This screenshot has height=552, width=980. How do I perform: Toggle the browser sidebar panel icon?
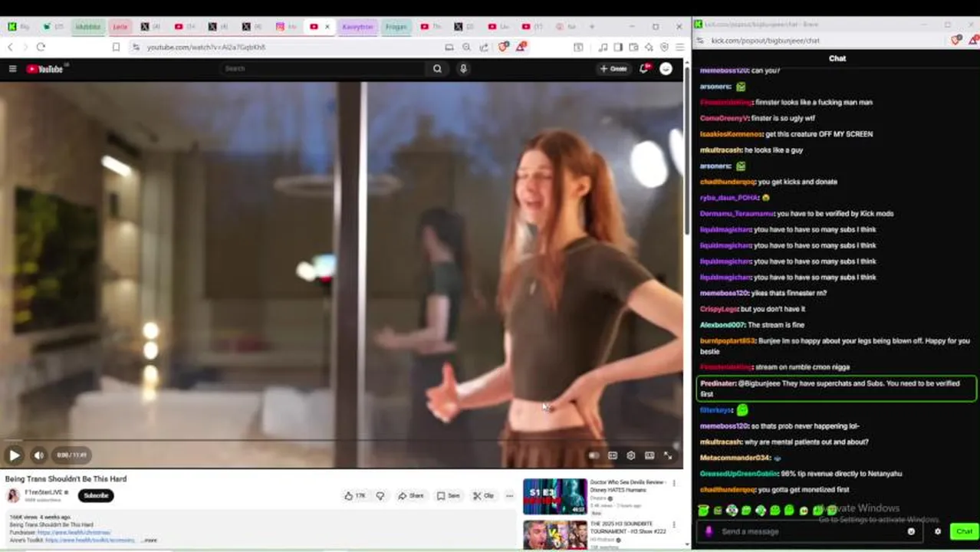[x=618, y=48]
